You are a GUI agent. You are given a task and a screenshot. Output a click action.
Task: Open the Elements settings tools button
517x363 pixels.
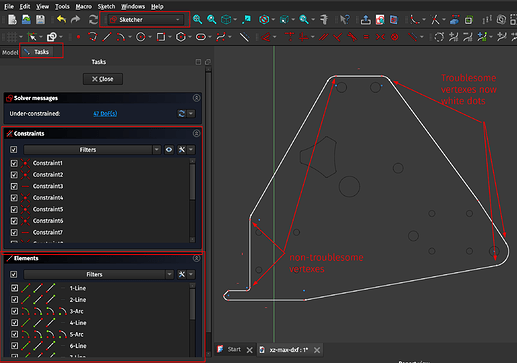tap(182, 274)
